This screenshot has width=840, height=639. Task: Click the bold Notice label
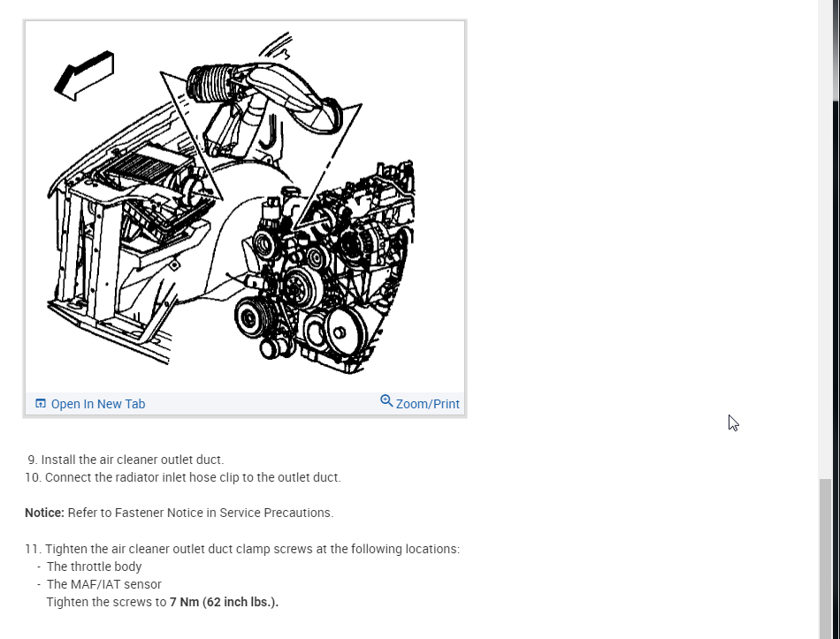pyautogui.click(x=44, y=513)
